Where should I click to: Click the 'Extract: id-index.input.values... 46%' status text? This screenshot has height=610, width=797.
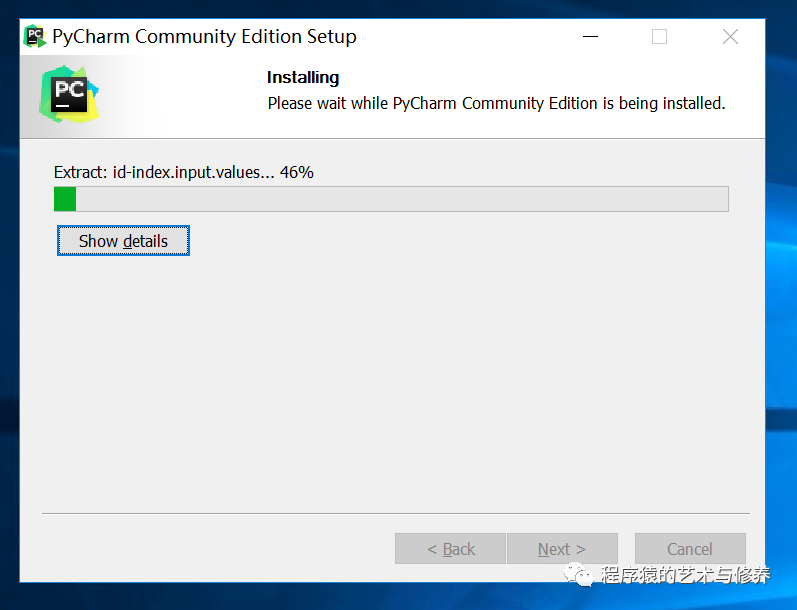pyautogui.click(x=183, y=172)
